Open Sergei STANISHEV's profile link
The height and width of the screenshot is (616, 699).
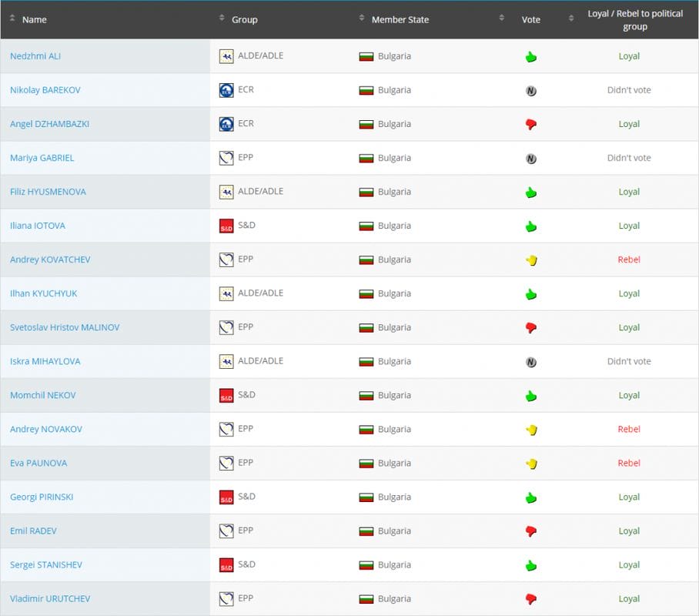point(46,564)
